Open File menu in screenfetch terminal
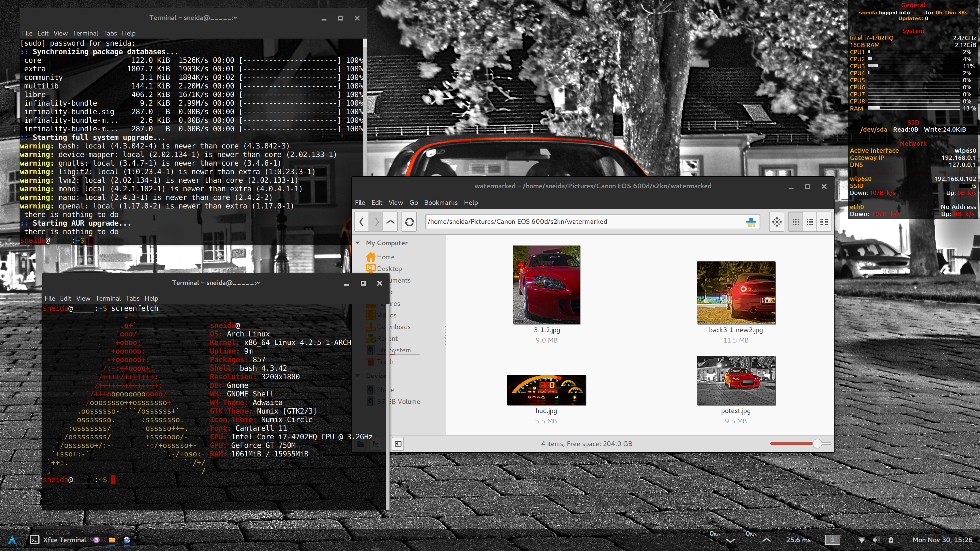This screenshot has height=551, width=980. pos(50,298)
